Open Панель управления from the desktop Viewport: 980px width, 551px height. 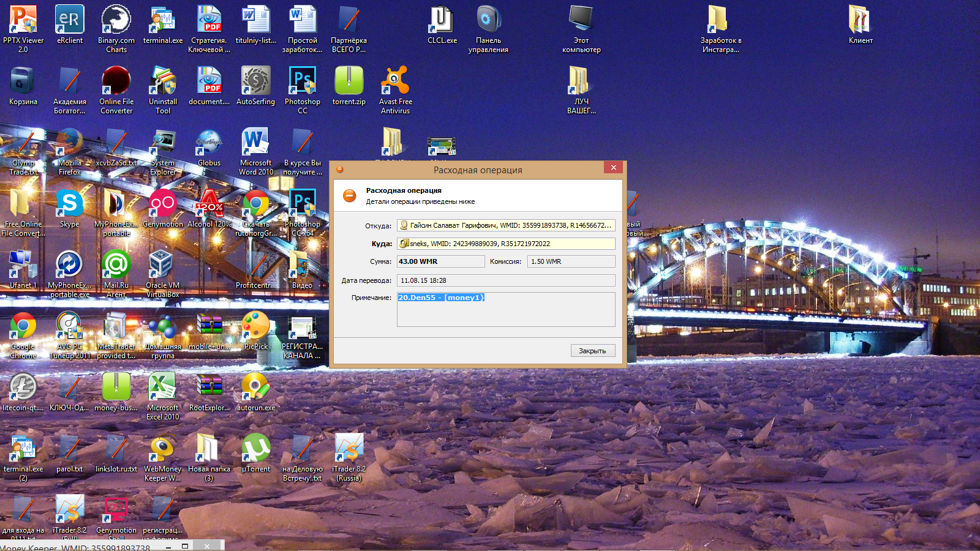coord(488,28)
